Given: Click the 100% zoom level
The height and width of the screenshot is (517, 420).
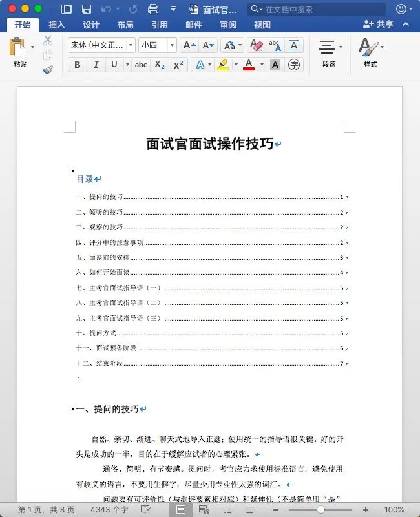Looking at the screenshot, I should click(x=394, y=510).
